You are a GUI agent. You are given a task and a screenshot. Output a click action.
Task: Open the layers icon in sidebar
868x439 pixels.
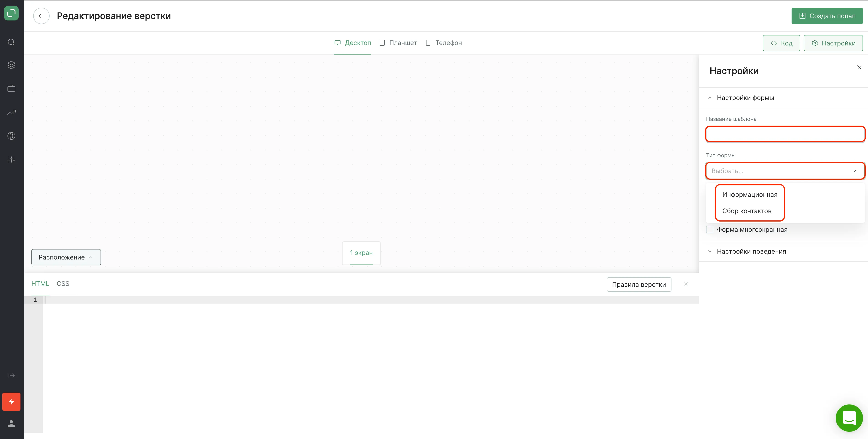point(11,65)
